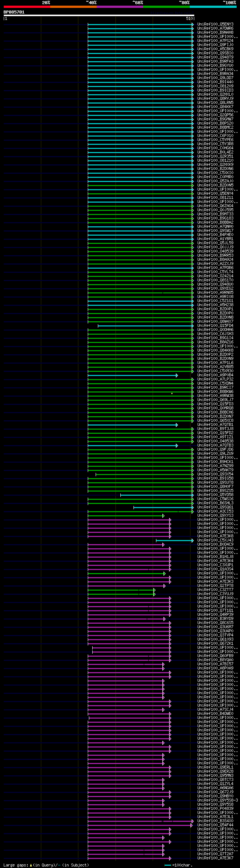This screenshot has width=240, height=868.
Task: Select the UniRef100_Q0DHH6 label
Action: click(215, 330)
